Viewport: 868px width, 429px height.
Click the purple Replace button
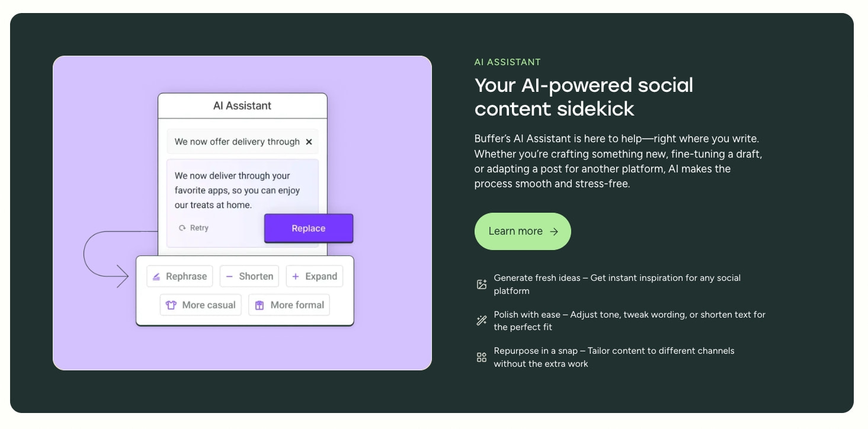coord(309,228)
